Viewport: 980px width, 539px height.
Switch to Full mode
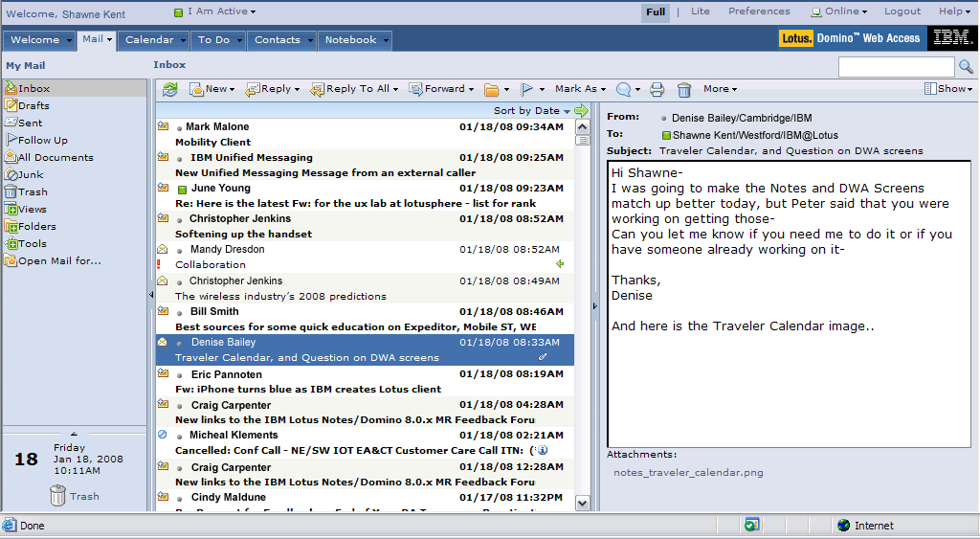656,11
